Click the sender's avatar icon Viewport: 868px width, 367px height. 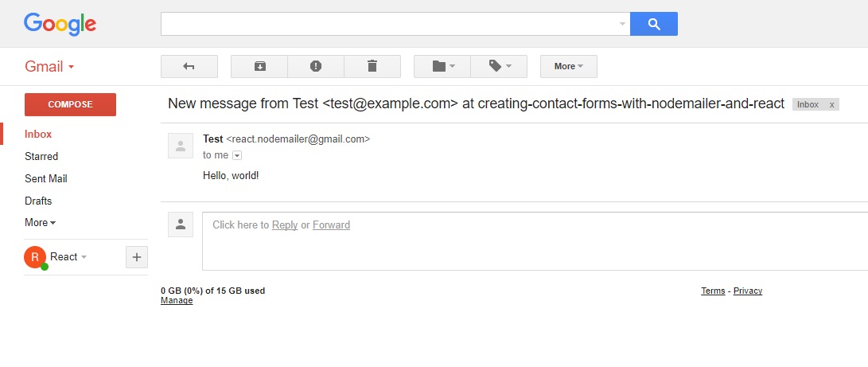tap(181, 146)
